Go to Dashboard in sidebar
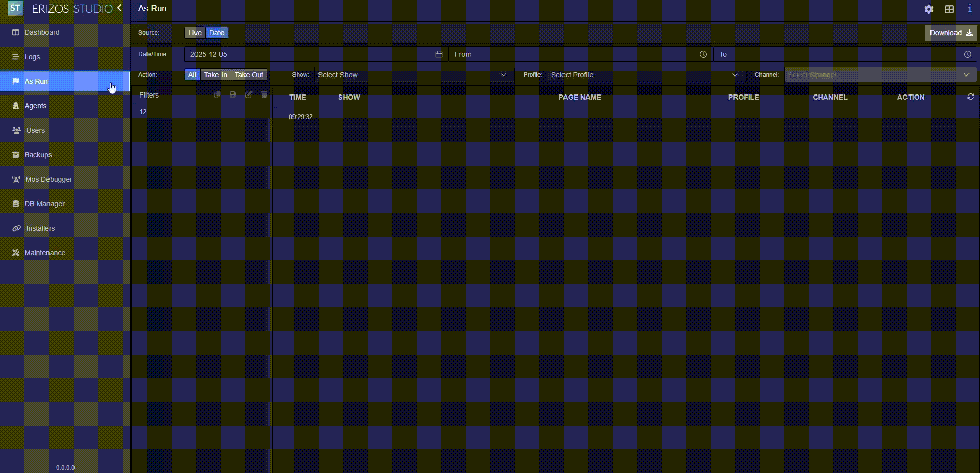The image size is (980, 473). tap(42, 32)
